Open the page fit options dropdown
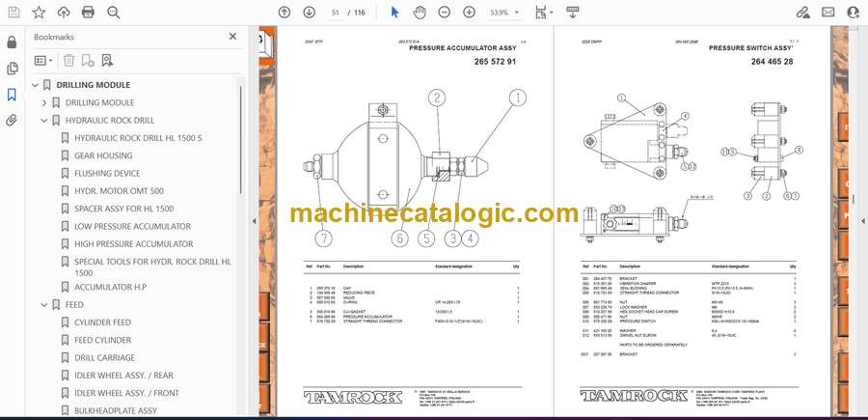 (x=544, y=13)
